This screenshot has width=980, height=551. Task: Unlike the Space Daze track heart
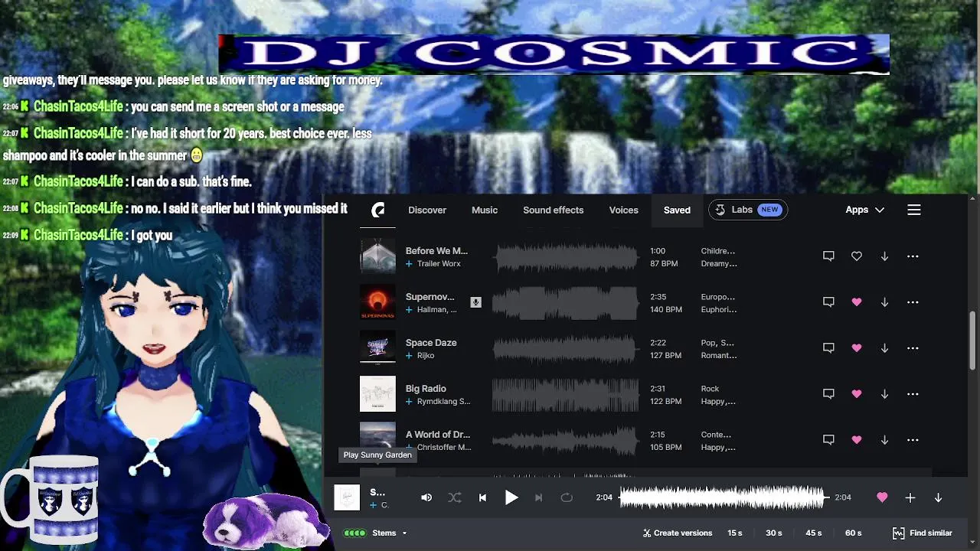(x=857, y=348)
